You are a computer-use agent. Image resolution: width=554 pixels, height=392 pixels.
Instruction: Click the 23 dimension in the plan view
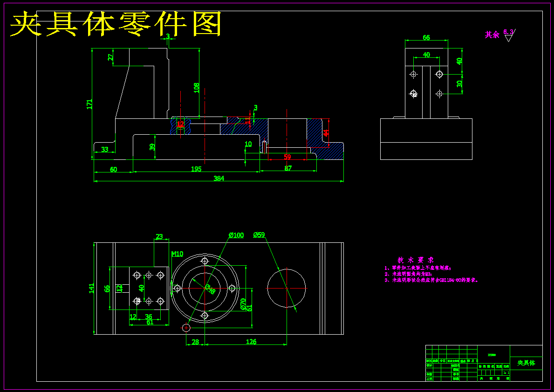point(159,237)
